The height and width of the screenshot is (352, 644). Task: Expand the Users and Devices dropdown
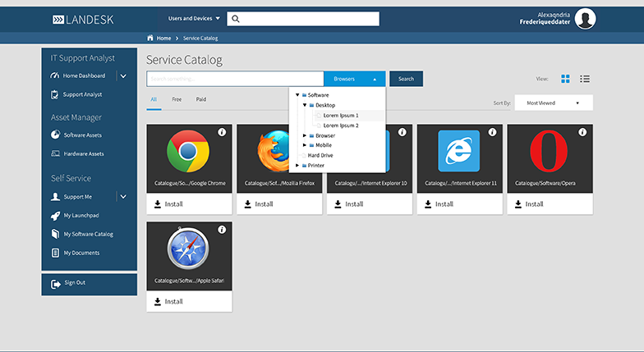(x=194, y=18)
